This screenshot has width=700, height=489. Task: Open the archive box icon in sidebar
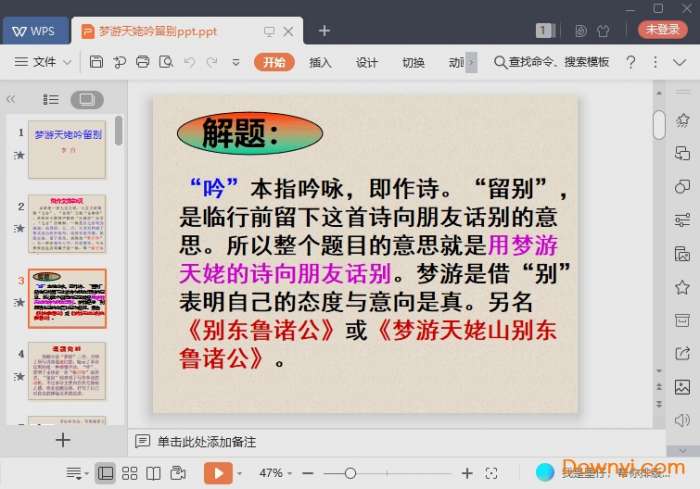(683, 320)
